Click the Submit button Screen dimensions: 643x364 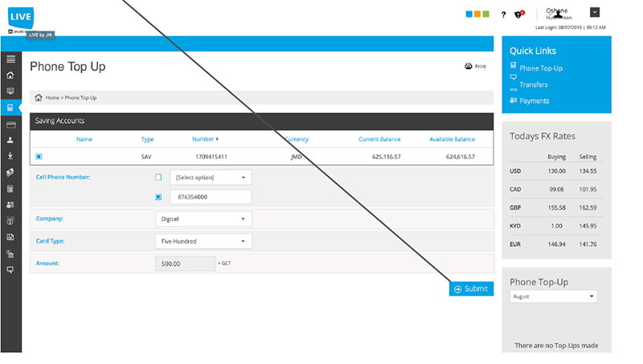(x=471, y=288)
